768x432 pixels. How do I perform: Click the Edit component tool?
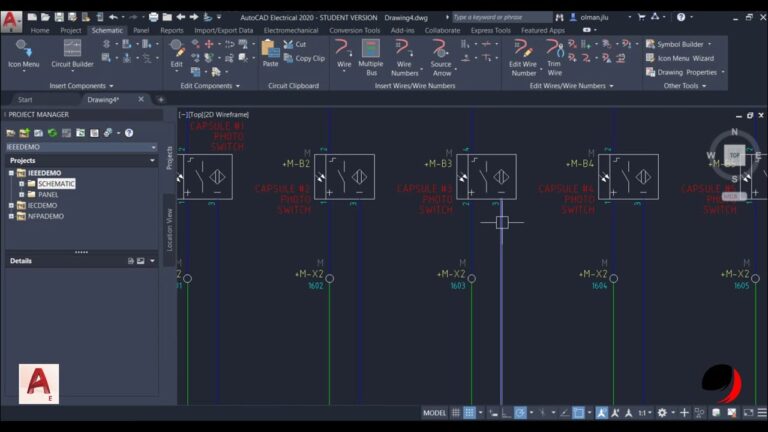coord(176,54)
